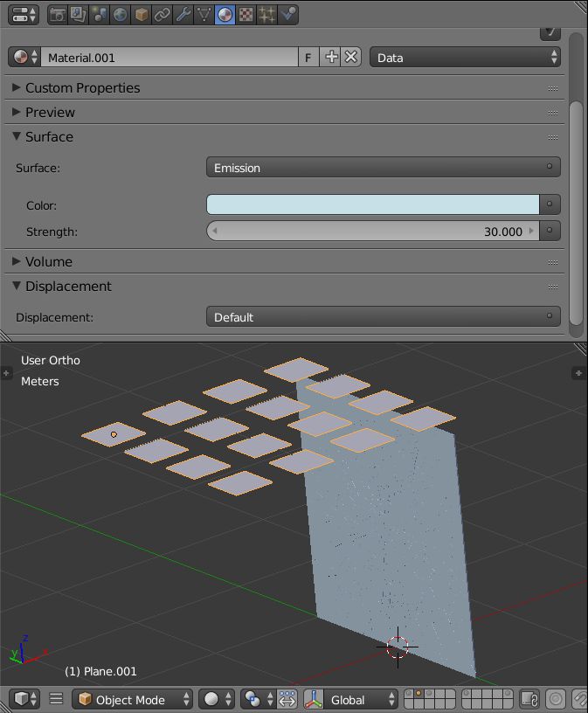
Task: Toggle proportional editing button
Action: tap(557, 699)
